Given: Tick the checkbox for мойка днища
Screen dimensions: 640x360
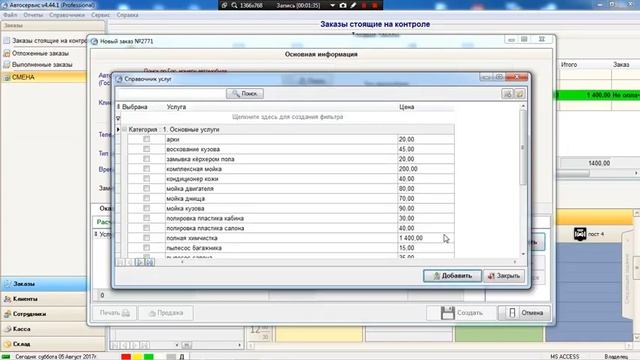Looking at the screenshot, I should 147,198.
